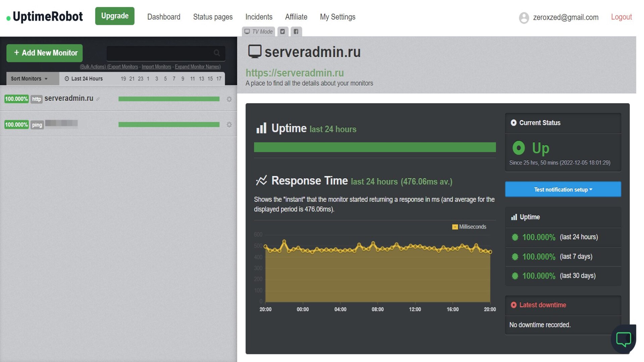
Task: Click Import Monitors link
Action: pos(156,67)
